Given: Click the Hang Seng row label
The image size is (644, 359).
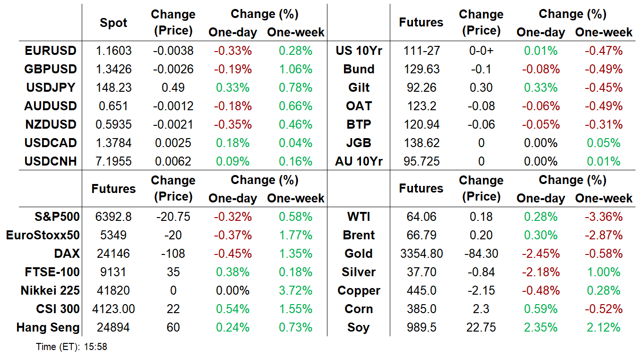Looking at the screenshot, I should pyautogui.click(x=48, y=327).
